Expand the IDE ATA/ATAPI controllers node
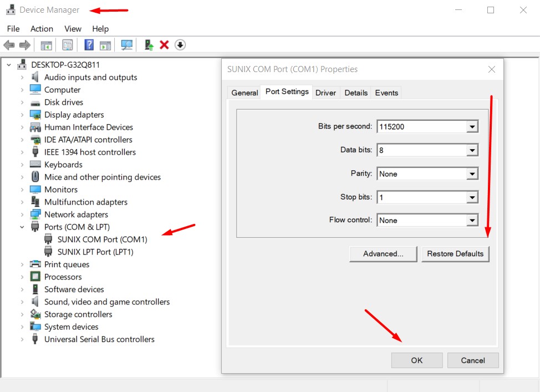Viewport: 540px width, 392px height. click(22, 140)
